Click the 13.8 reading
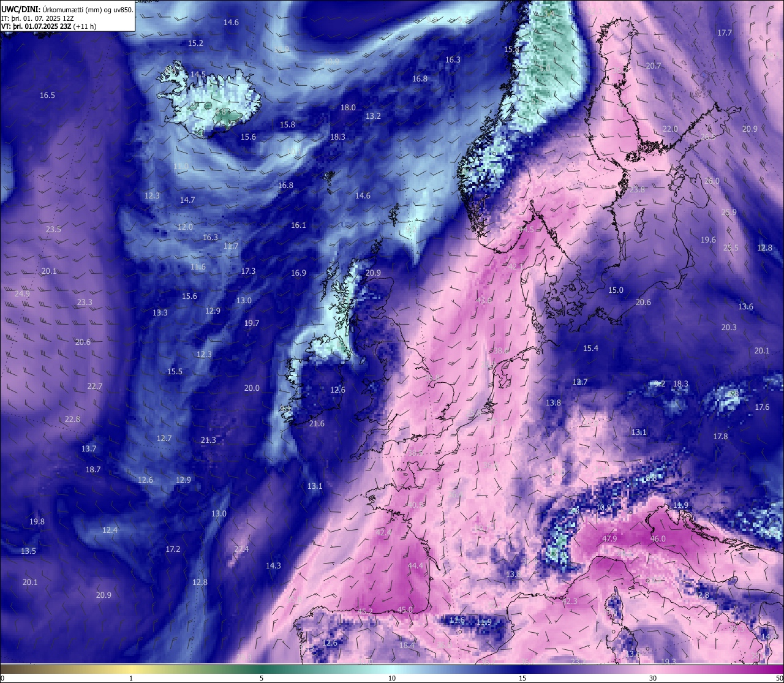 553,403
